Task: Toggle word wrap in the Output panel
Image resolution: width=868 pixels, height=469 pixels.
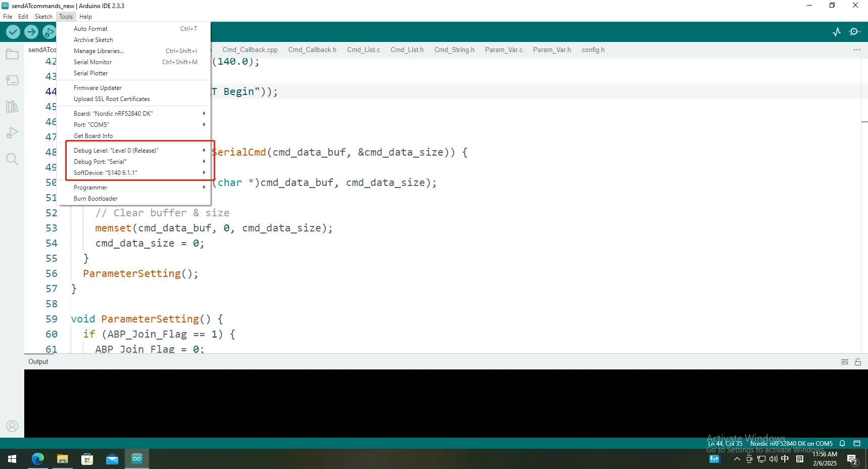Action: point(845,362)
